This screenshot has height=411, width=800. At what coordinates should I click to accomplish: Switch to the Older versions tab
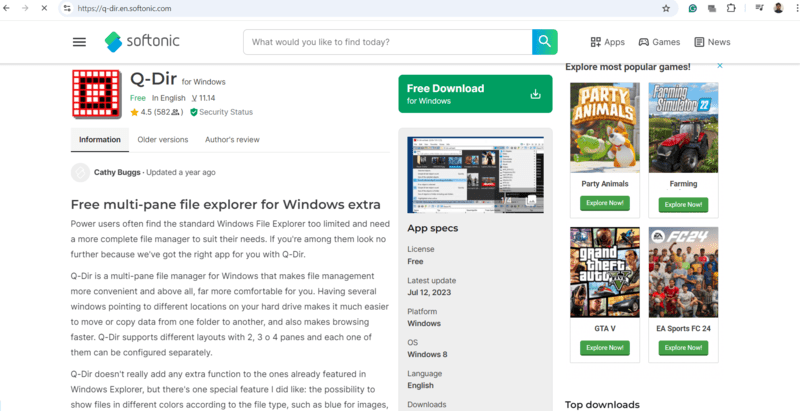coord(163,140)
